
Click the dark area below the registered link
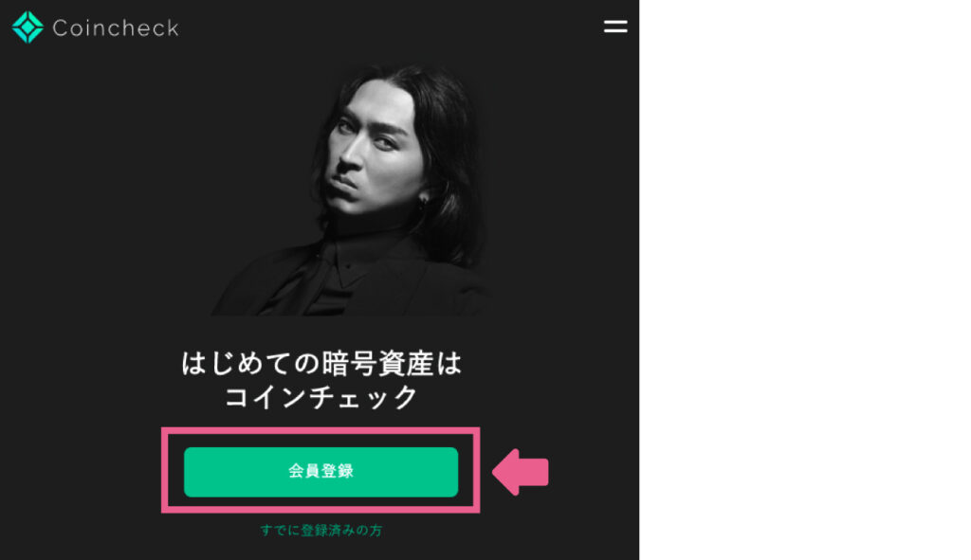(321, 551)
